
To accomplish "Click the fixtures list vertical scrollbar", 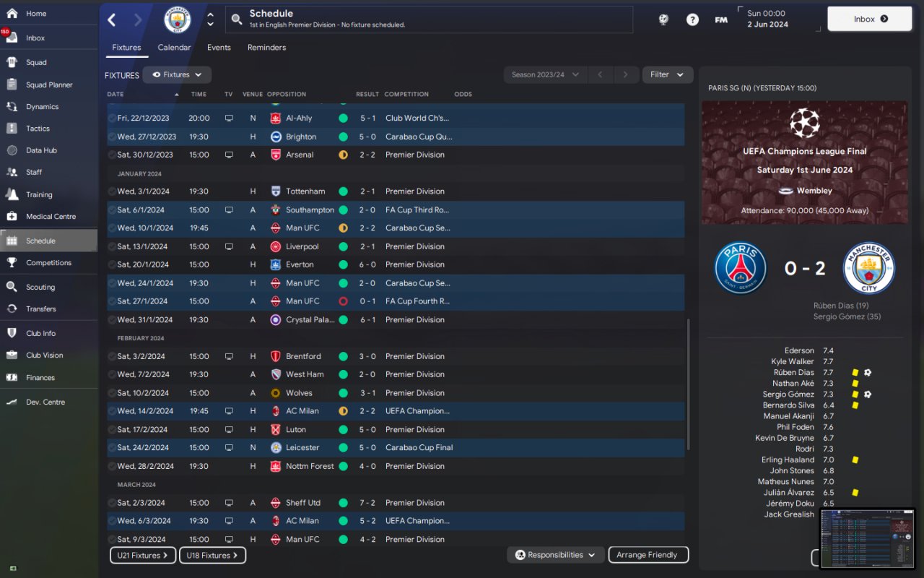I will tap(688, 384).
